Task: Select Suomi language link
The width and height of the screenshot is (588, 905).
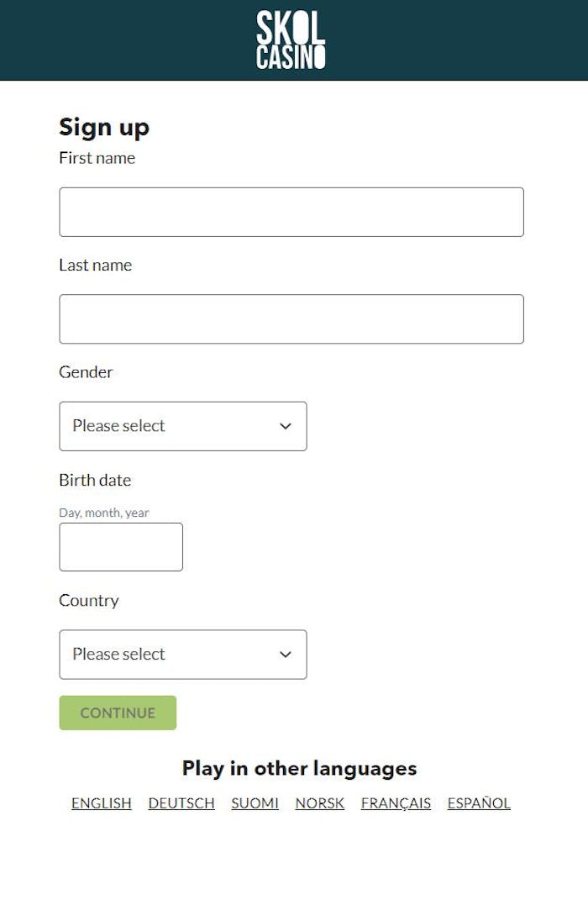Action: [x=255, y=803]
